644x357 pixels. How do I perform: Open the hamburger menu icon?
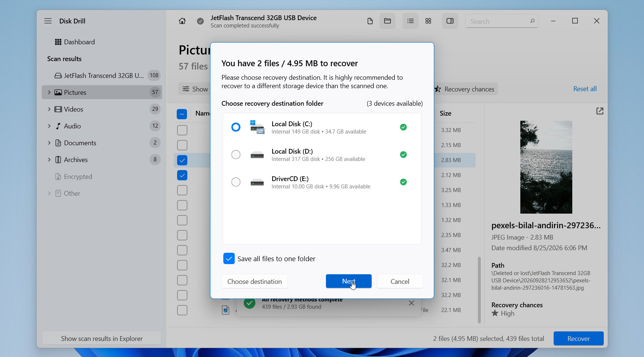(x=48, y=21)
